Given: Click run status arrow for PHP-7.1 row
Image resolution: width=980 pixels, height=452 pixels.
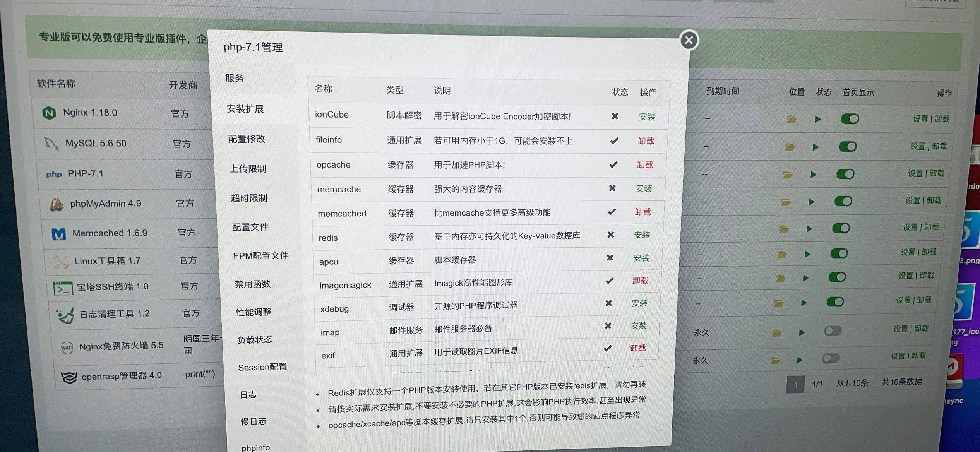Looking at the screenshot, I should [x=814, y=175].
